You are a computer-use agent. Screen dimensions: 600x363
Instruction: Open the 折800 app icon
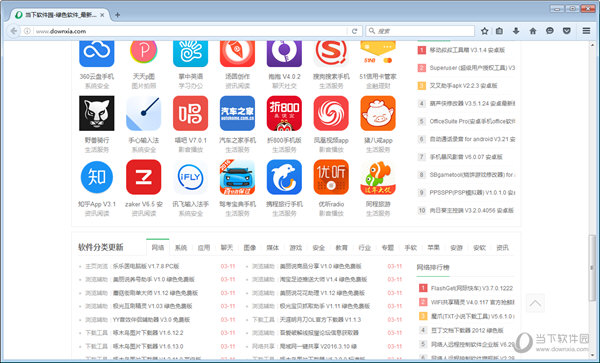point(284,113)
